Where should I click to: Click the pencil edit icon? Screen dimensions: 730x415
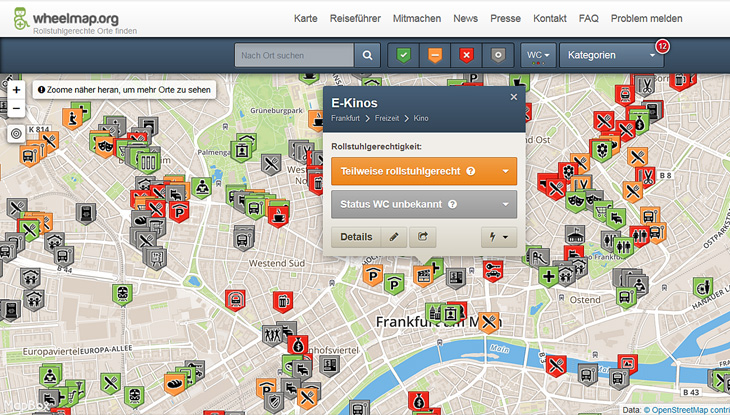(x=394, y=237)
